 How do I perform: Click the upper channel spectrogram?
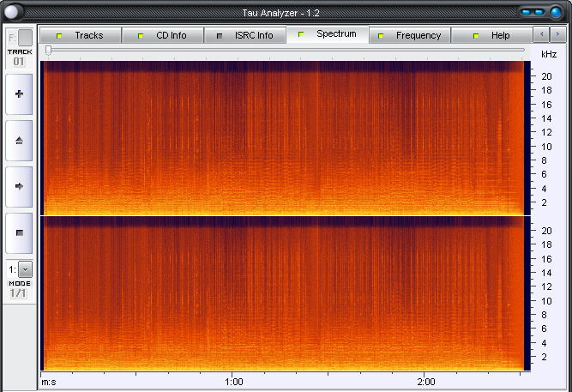[x=284, y=138]
